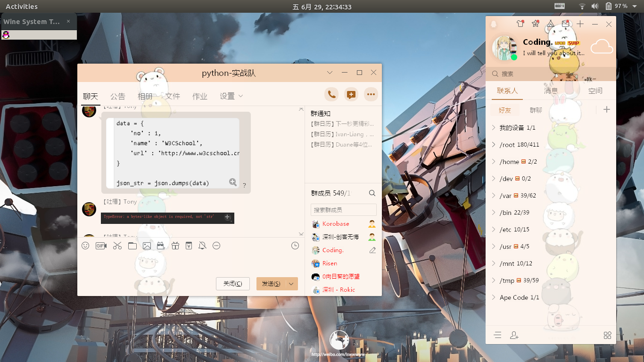Start a group voice call
Image resolution: width=644 pixels, height=362 pixels.
pyautogui.click(x=331, y=94)
